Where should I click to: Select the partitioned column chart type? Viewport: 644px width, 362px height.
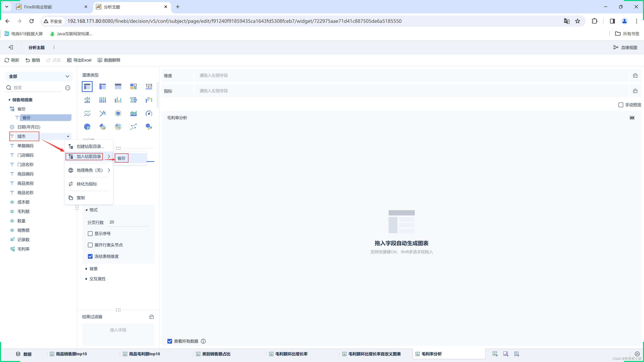[x=87, y=100]
